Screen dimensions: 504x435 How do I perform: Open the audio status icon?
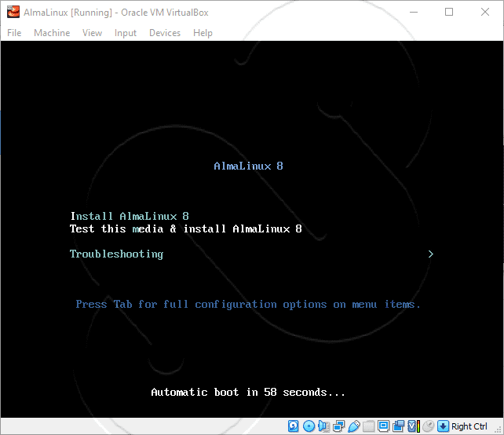pos(323,426)
